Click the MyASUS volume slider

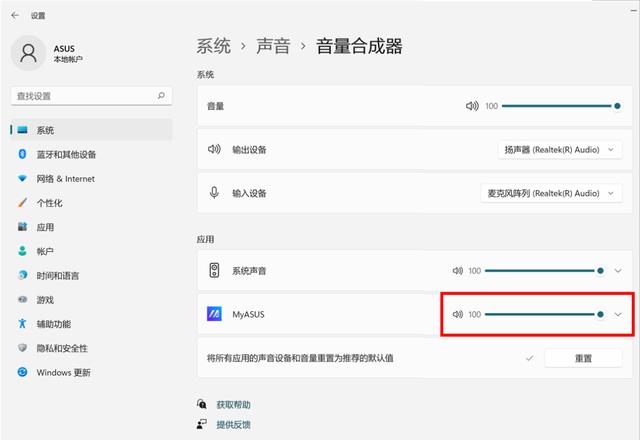[544, 314]
